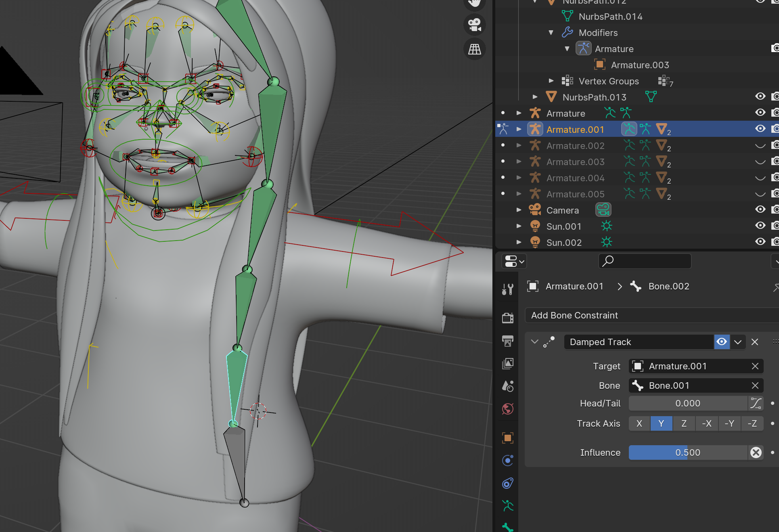The image size is (779, 532).
Task: Click the Armature.001 pose icon in outliner
Action: pos(629,129)
